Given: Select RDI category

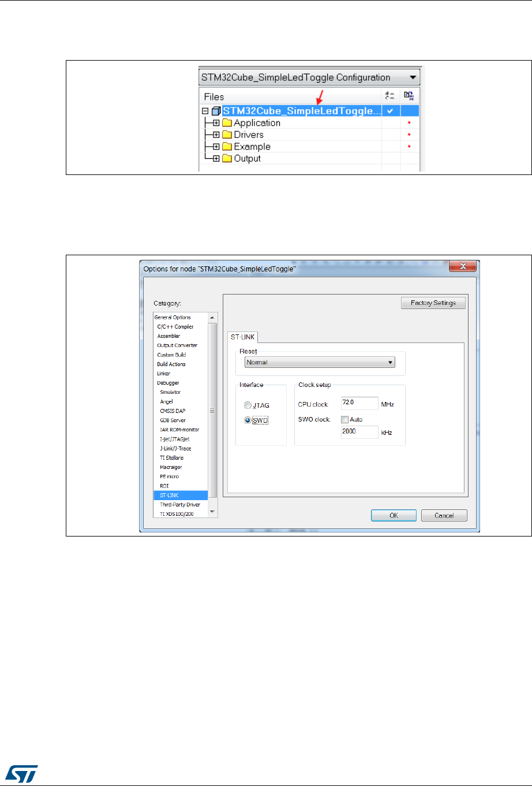Looking at the screenshot, I should 164,486.
